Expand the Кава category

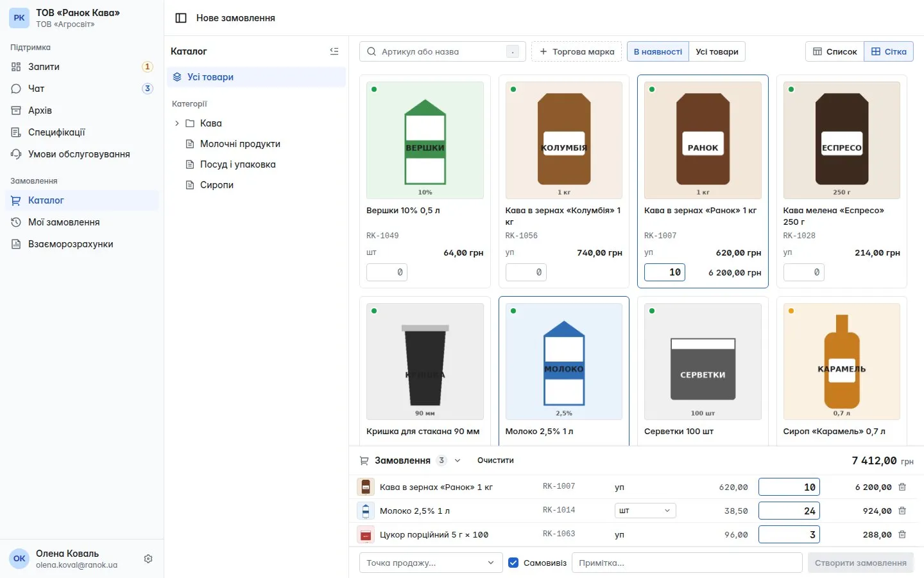pyautogui.click(x=177, y=123)
